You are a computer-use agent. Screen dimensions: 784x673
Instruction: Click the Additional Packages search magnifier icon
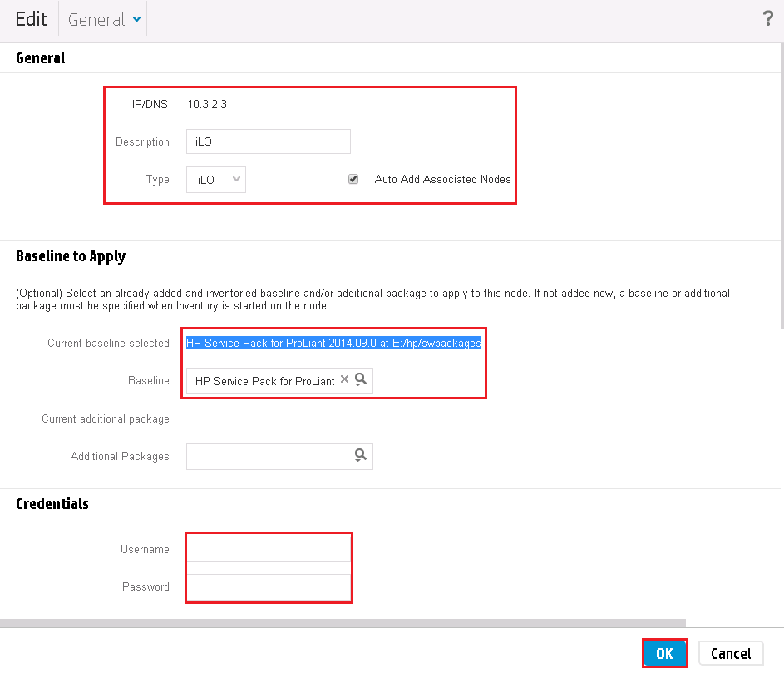361,455
